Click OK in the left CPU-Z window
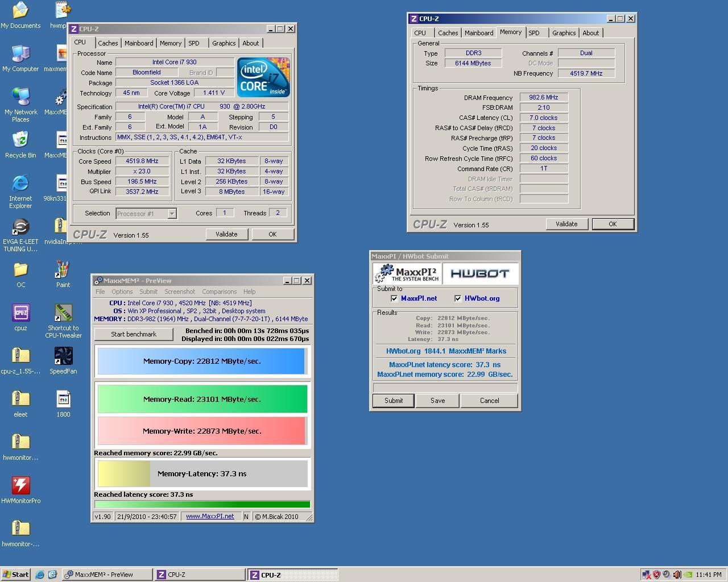Screen dimensions: 728x582 point(272,234)
